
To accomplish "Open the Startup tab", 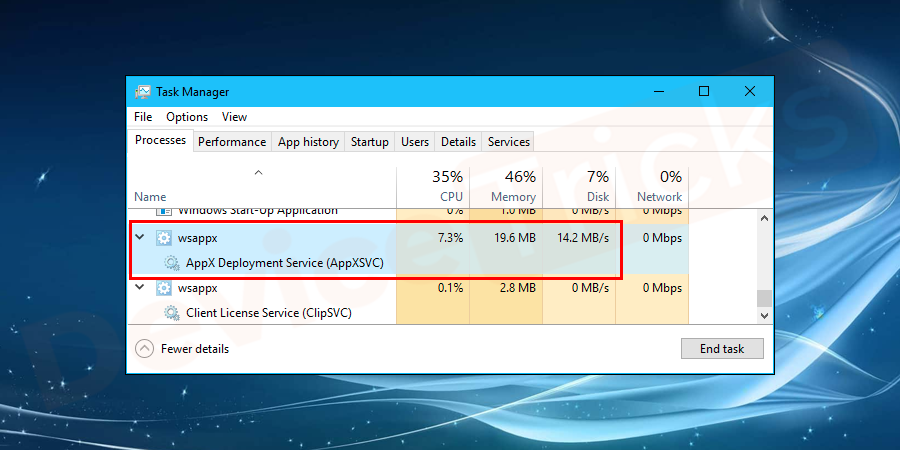I will [370, 142].
